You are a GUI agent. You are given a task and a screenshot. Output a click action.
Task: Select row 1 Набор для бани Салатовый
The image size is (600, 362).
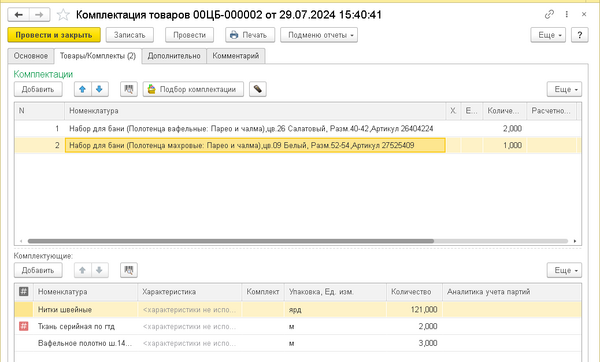298,129
